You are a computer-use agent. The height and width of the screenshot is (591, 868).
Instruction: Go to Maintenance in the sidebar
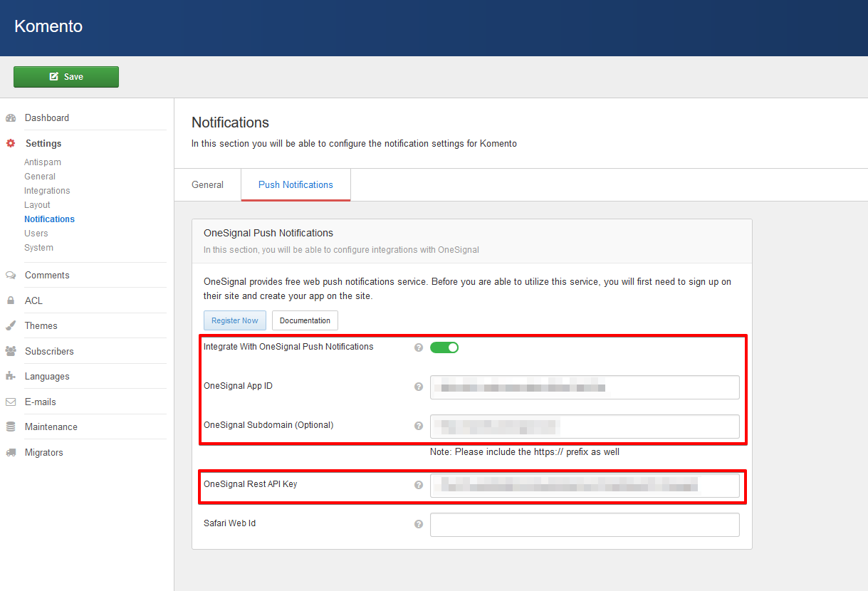51,427
